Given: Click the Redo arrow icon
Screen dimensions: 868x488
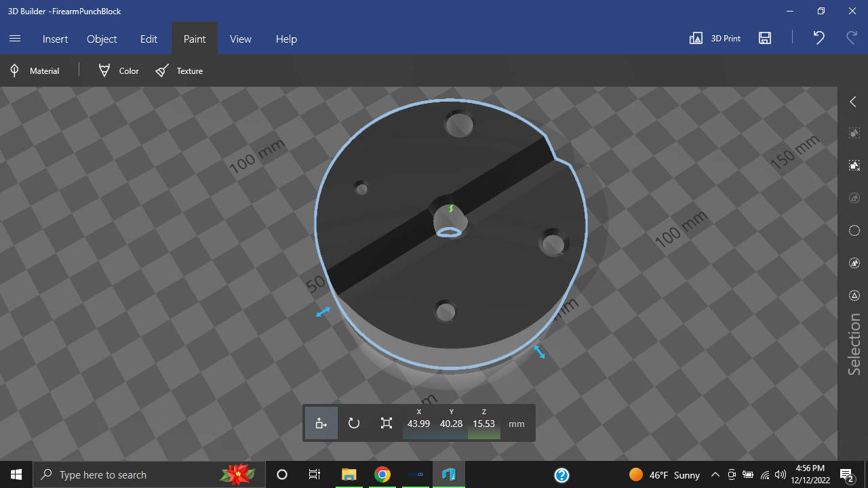Looking at the screenshot, I should 852,38.
